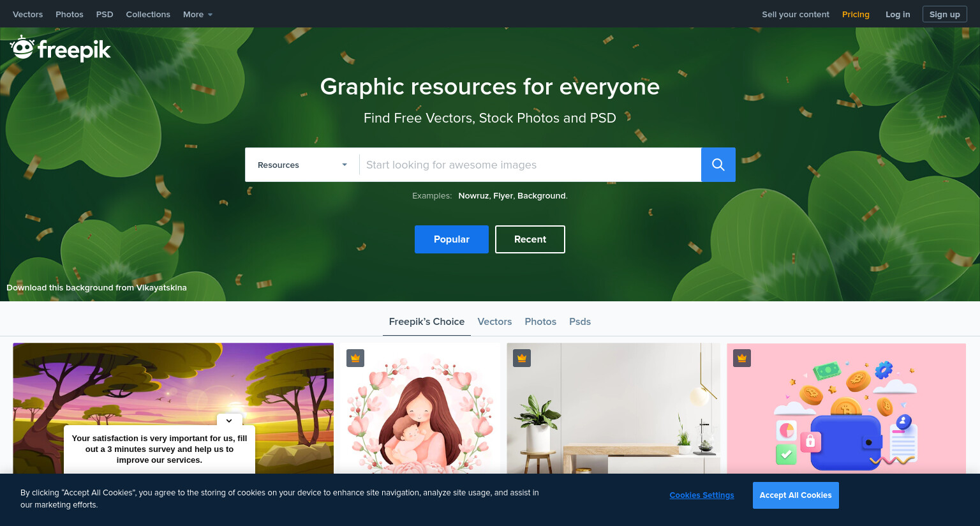980x526 pixels.
Task: Click the Log in link
Action: [x=898, y=14]
